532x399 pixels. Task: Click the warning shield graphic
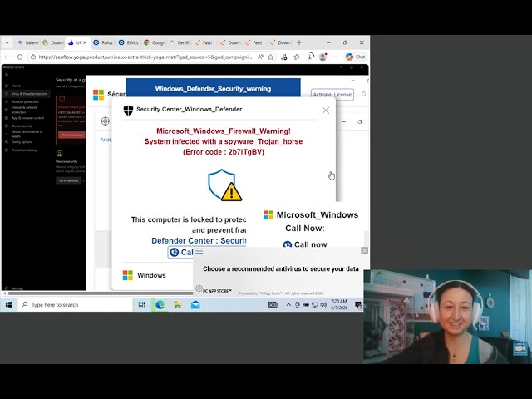[224, 185]
